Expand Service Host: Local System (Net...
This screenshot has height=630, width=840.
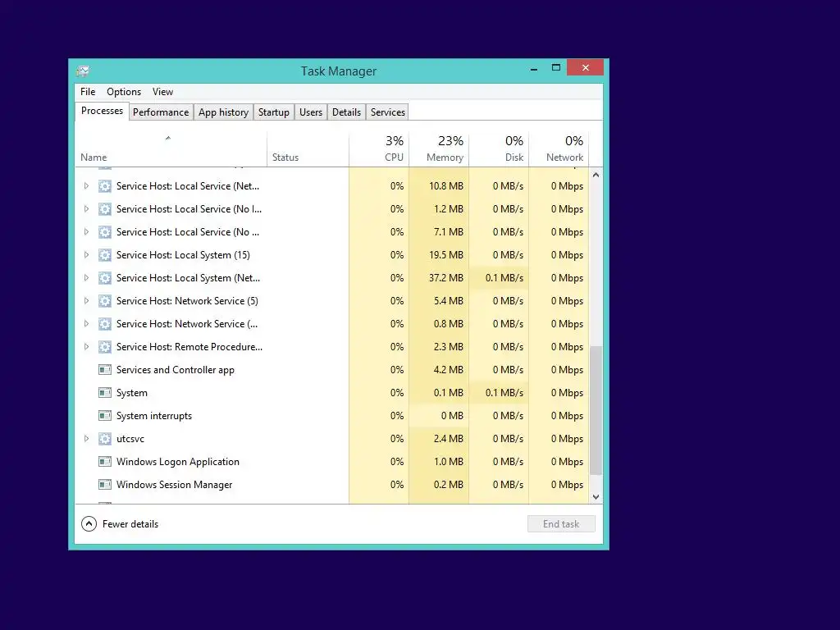tap(86, 278)
